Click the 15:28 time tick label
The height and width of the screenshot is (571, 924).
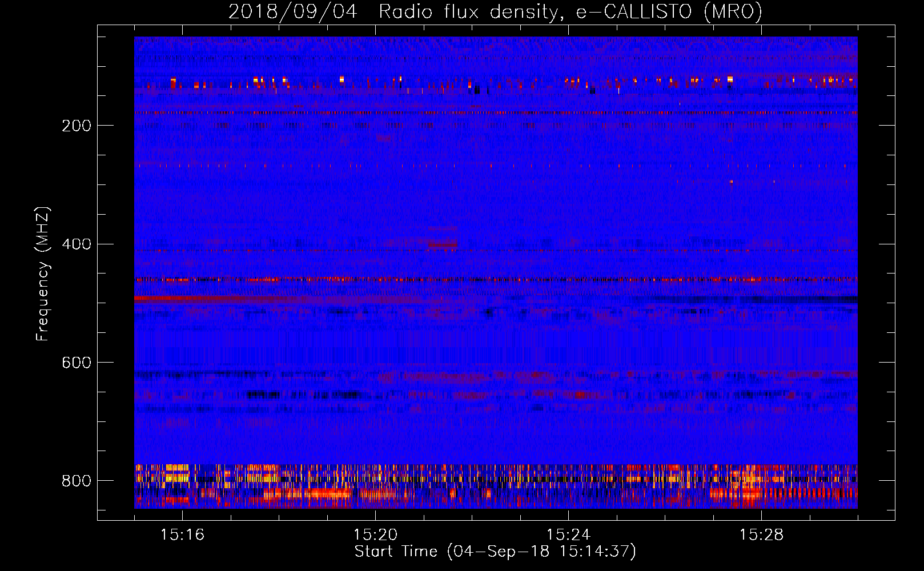click(761, 535)
